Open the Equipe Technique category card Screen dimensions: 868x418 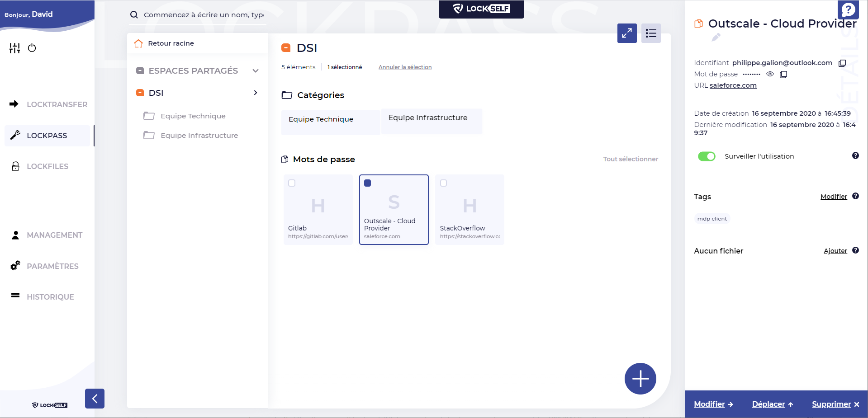coord(331,122)
